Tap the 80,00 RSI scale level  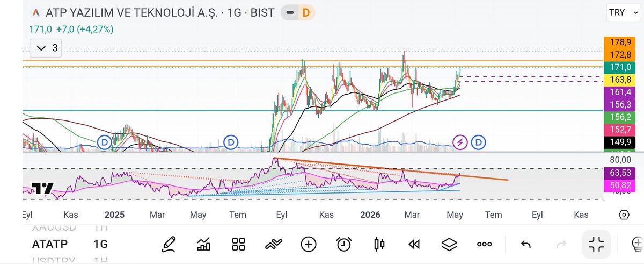620,160
